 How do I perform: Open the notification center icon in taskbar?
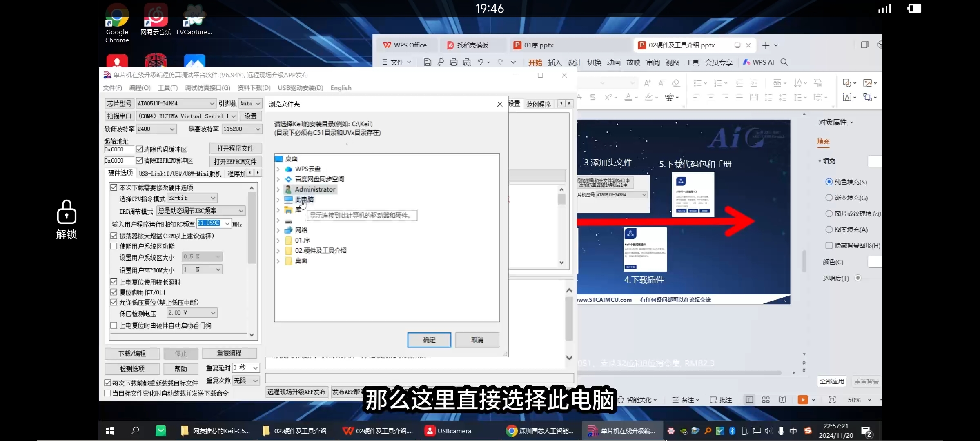pos(866,431)
